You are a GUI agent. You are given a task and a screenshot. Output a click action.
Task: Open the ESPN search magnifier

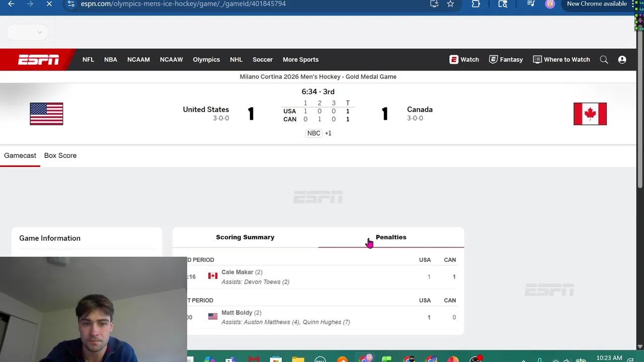[604, 59]
